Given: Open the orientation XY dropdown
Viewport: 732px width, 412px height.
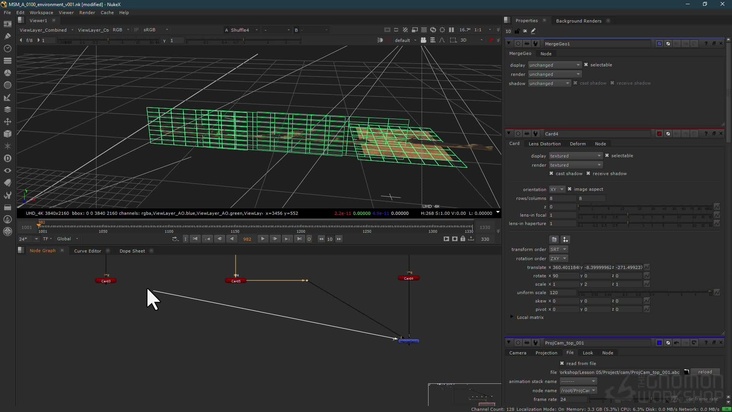Looking at the screenshot, I should point(556,189).
